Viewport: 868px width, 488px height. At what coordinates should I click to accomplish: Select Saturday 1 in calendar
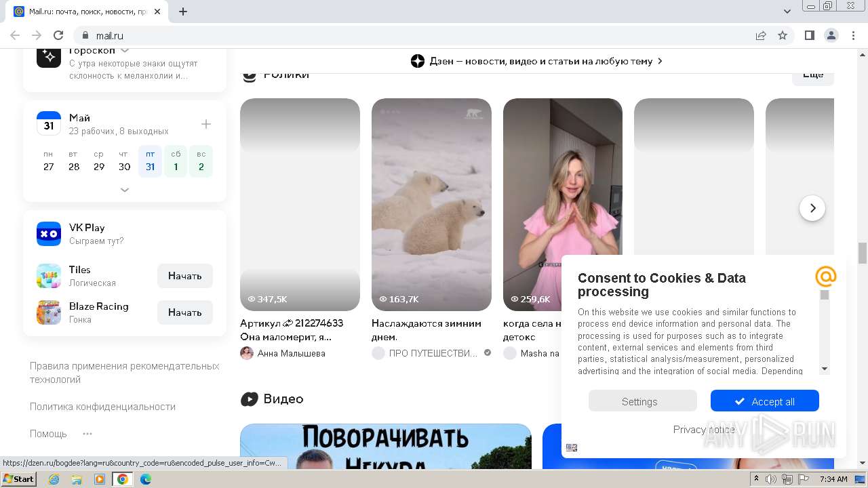tap(176, 161)
